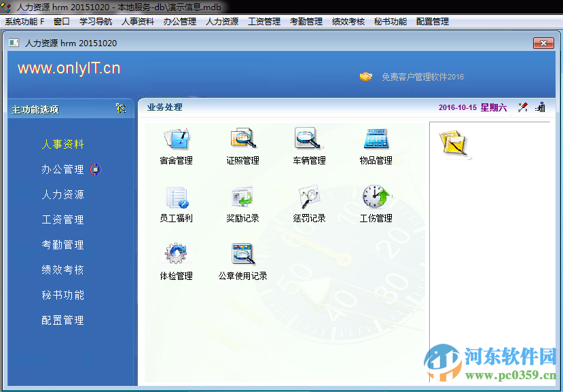Image resolution: width=563 pixels, height=392 pixels.
Task: Open the 绩效考核 menu in menu bar
Action: [348, 22]
